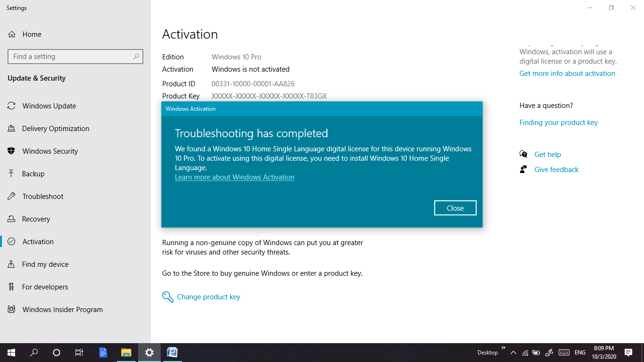Click the network icon in system tray
644x362 pixels.
point(525,353)
